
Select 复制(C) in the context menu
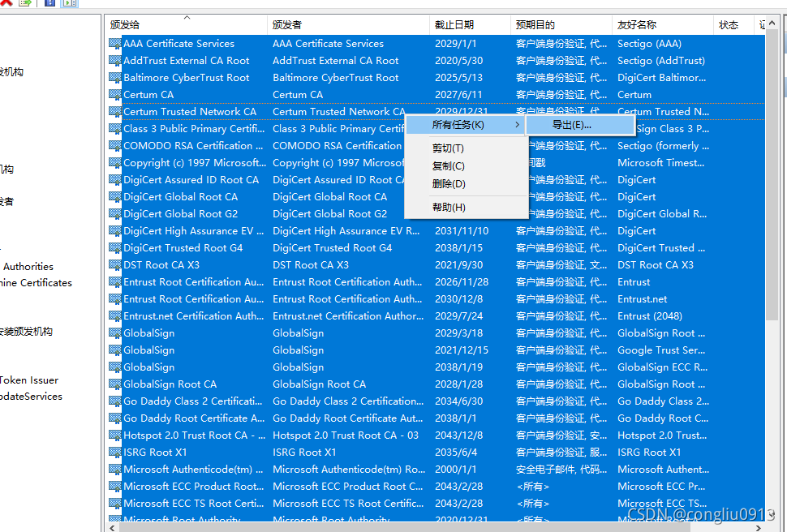pyautogui.click(x=448, y=166)
